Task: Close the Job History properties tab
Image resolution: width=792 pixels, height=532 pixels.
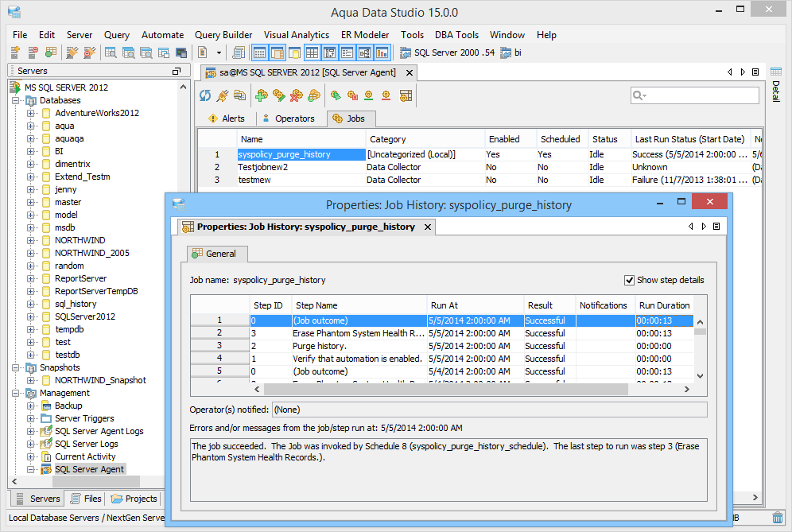Action: [428, 227]
